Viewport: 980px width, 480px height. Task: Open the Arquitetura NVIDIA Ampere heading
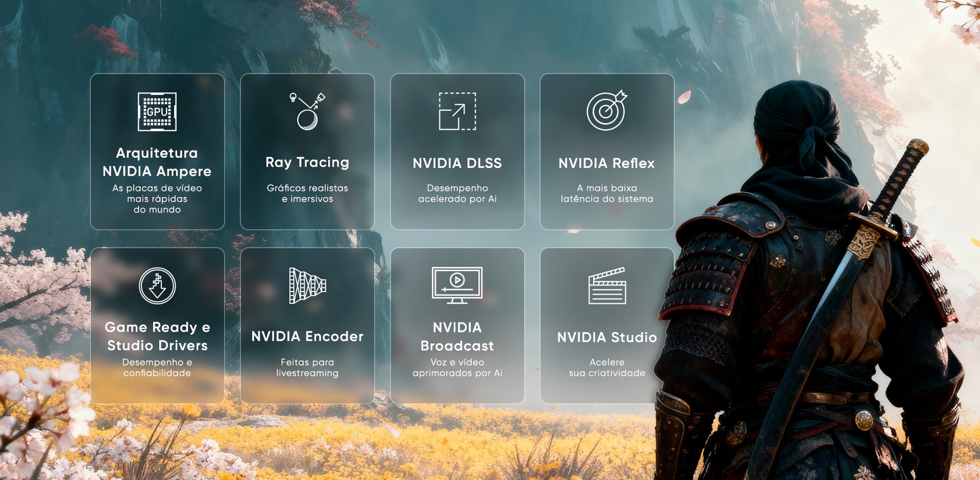[157, 162]
